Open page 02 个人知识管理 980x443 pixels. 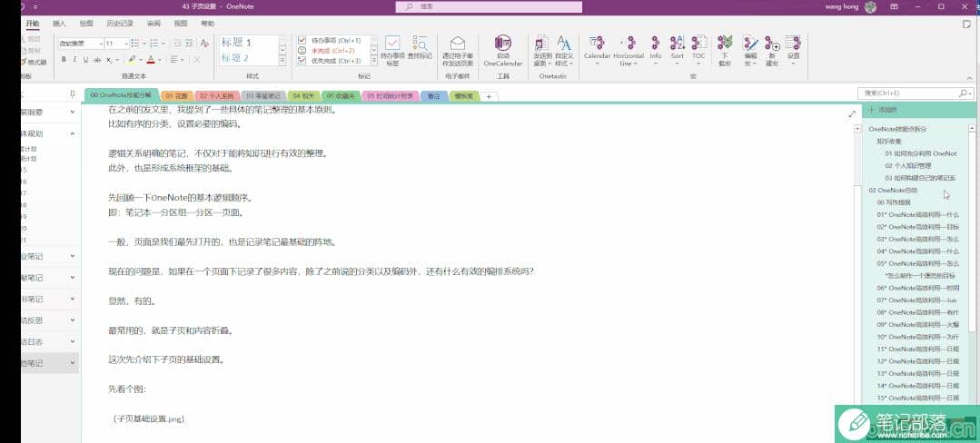[x=908, y=165]
